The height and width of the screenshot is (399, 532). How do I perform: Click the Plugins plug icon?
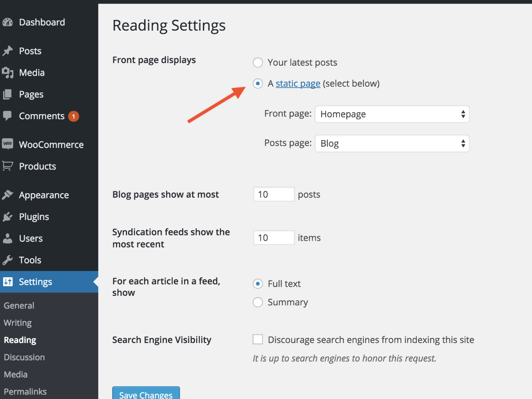pyautogui.click(x=8, y=217)
